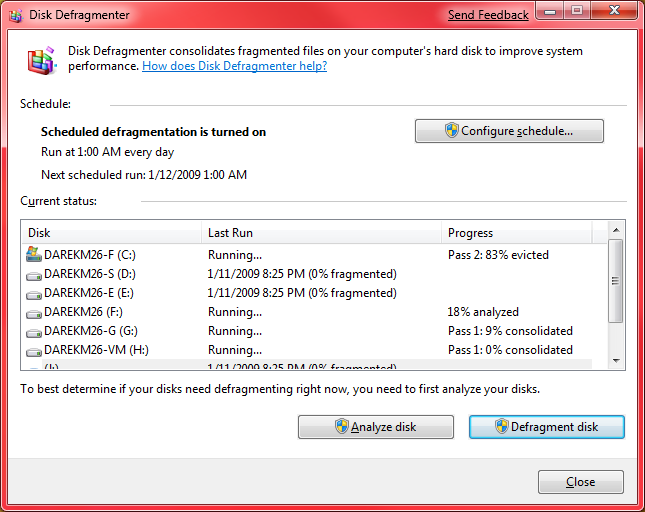Sort list by the Disk column header
This screenshot has height=512, width=645.
[111, 233]
